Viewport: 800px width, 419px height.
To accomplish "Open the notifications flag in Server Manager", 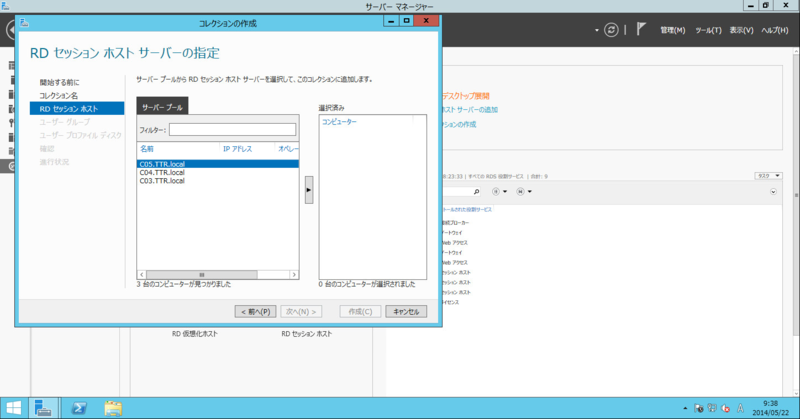I will click(641, 29).
